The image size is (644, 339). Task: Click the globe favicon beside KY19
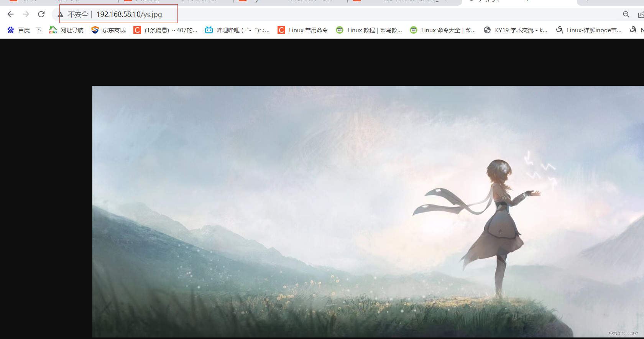[x=487, y=30]
